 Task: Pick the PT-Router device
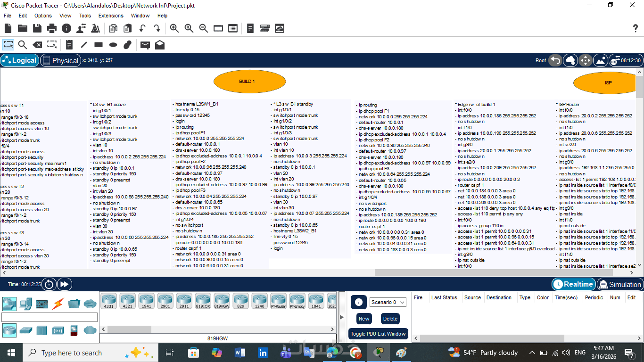click(279, 301)
